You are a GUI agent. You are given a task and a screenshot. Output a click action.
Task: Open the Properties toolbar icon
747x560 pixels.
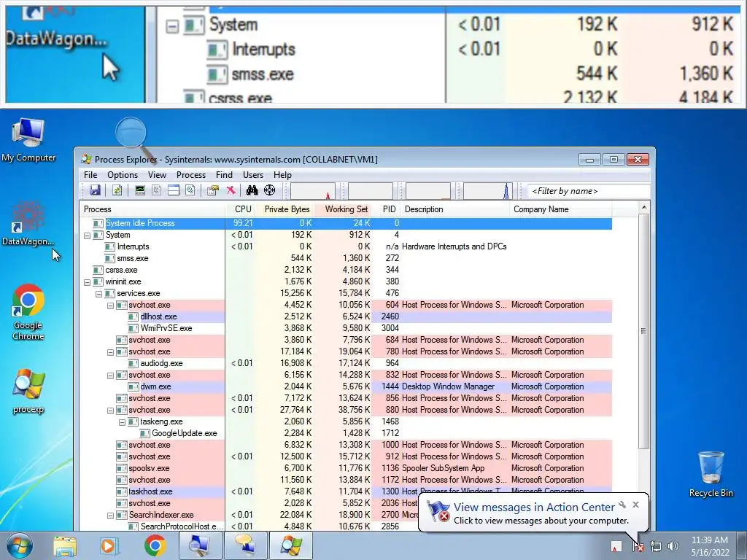pos(213,190)
